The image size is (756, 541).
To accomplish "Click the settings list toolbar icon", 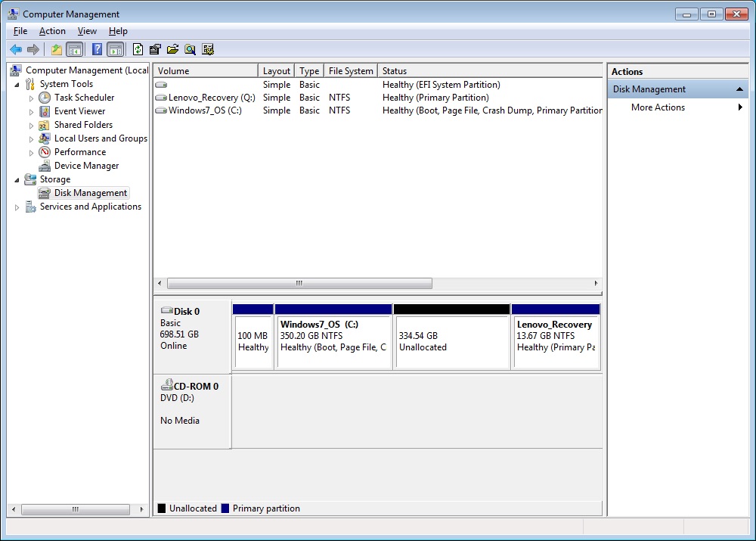I will pos(208,49).
